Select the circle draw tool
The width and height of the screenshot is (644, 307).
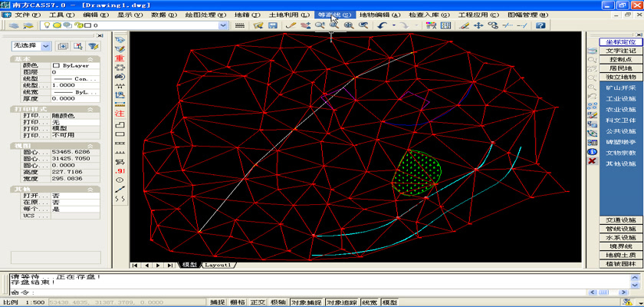[120, 180]
